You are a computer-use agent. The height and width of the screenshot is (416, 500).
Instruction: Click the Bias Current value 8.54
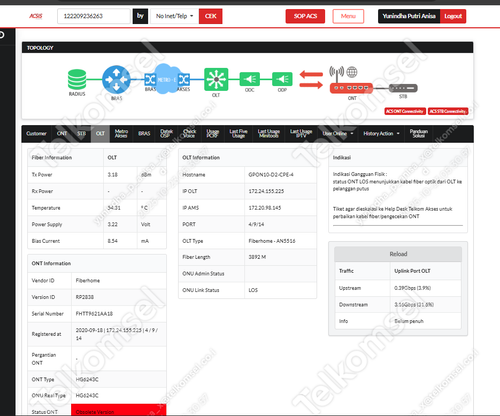tap(113, 241)
